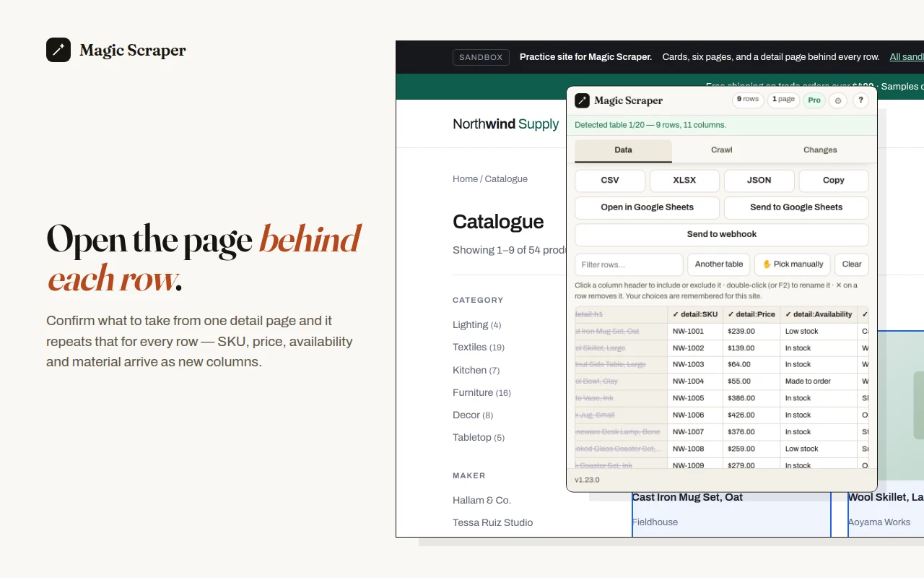Choose Another table
This screenshot has width=924, height=578.
(x=719, y=264)
